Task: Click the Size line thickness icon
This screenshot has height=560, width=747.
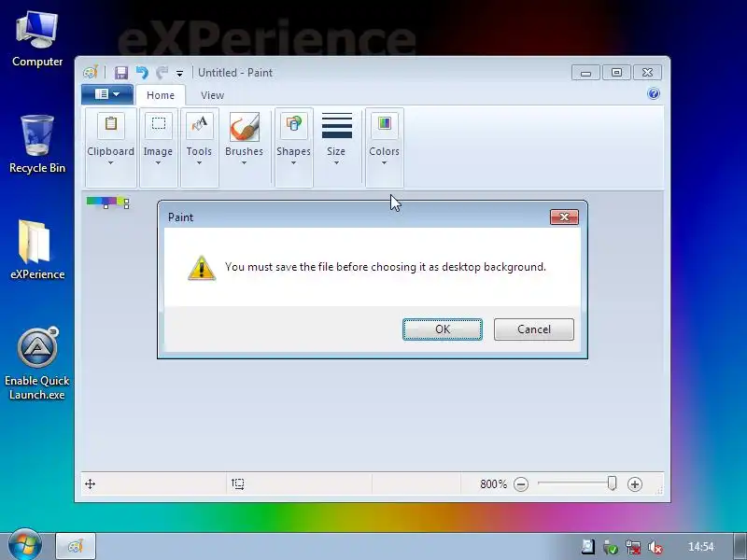Action: 337,125
